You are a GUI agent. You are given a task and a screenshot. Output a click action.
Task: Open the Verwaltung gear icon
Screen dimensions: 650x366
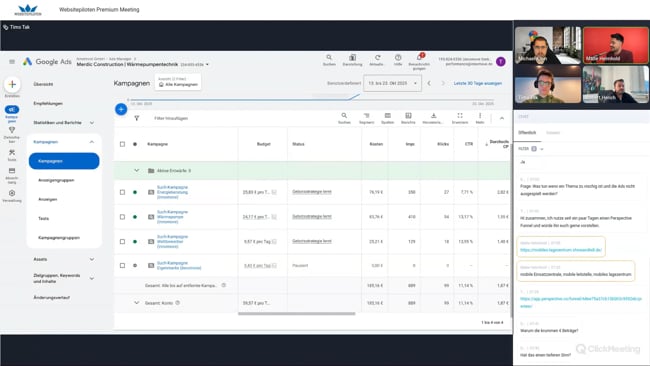click(x=12, y=193)
